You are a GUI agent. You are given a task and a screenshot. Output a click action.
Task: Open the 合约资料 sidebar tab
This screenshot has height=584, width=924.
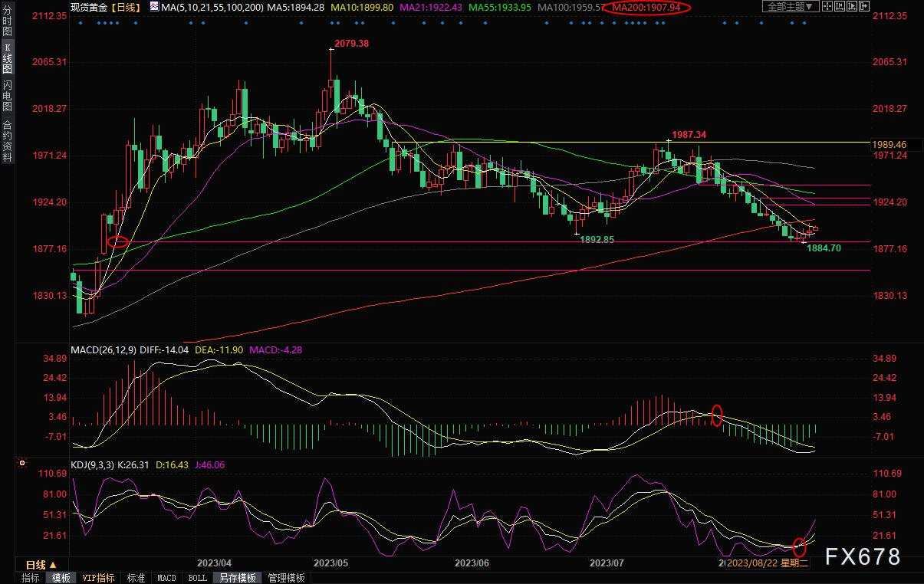click(x=7, y=139)
